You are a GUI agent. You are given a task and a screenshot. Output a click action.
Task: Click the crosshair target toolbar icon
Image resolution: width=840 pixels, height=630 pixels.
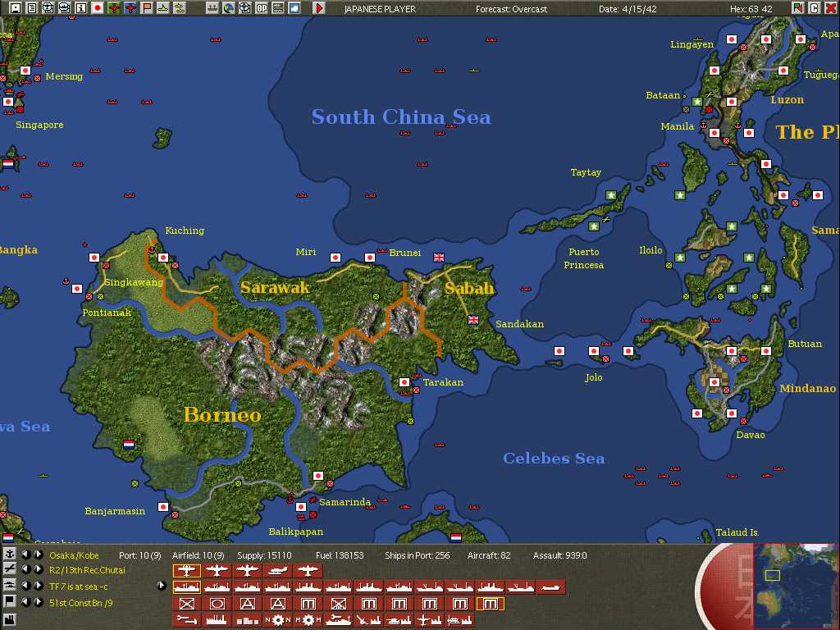click(x=244, y=8)
